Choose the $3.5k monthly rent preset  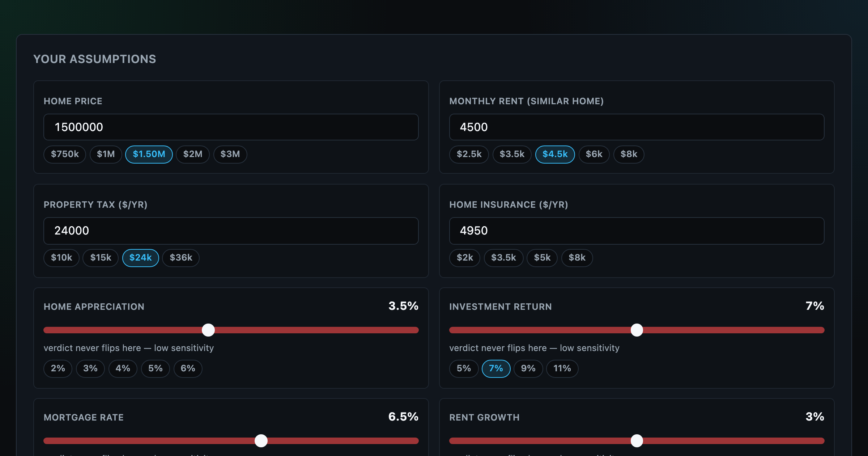tap(512, 154)
